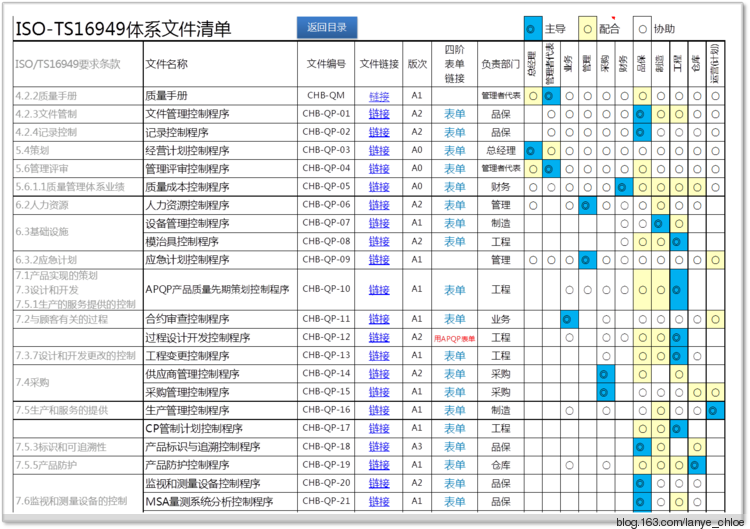Viewport: 750px width, 529px height.
Task: Select the yellow 配合 legend swatch
Action: pos(587,29)
